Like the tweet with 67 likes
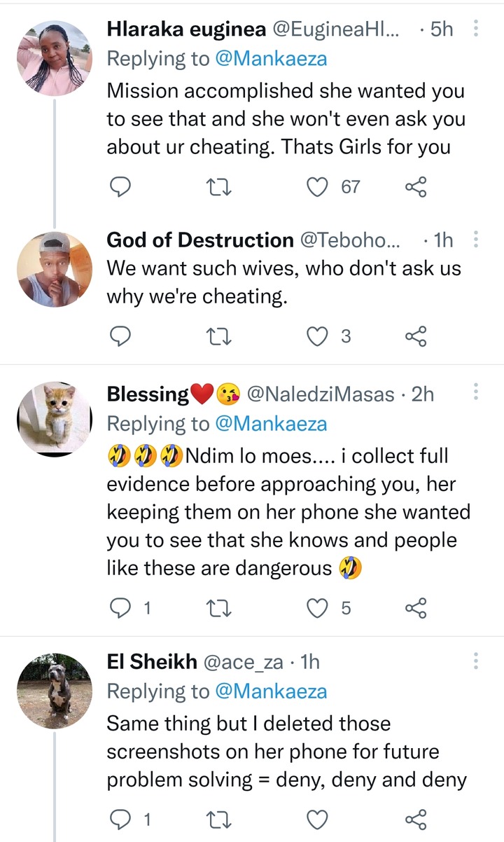 coord(320,186)
